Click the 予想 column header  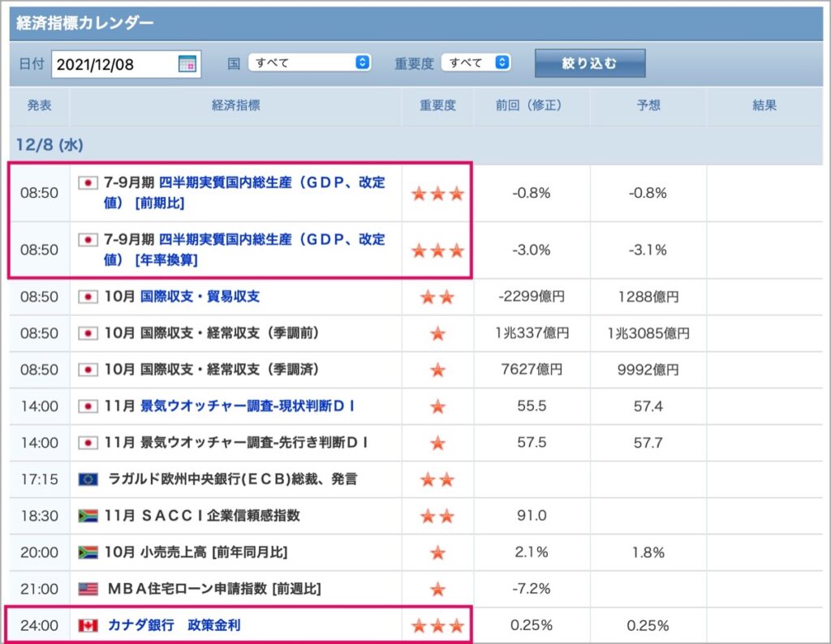(648, 105)
